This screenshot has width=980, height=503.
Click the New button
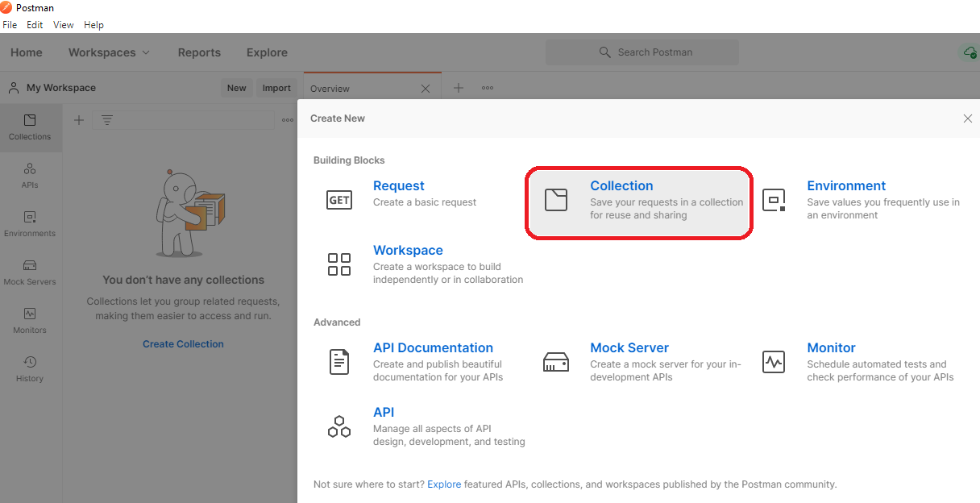pos(237,88)
